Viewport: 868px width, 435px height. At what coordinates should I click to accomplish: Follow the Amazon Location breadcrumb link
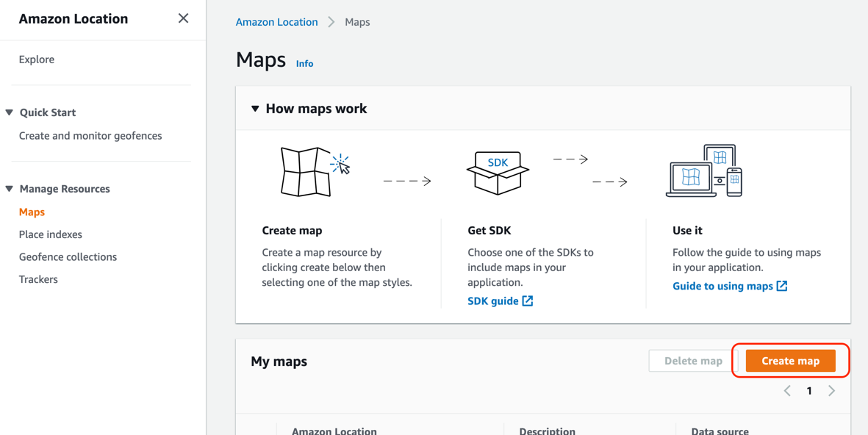click(277, 22)
